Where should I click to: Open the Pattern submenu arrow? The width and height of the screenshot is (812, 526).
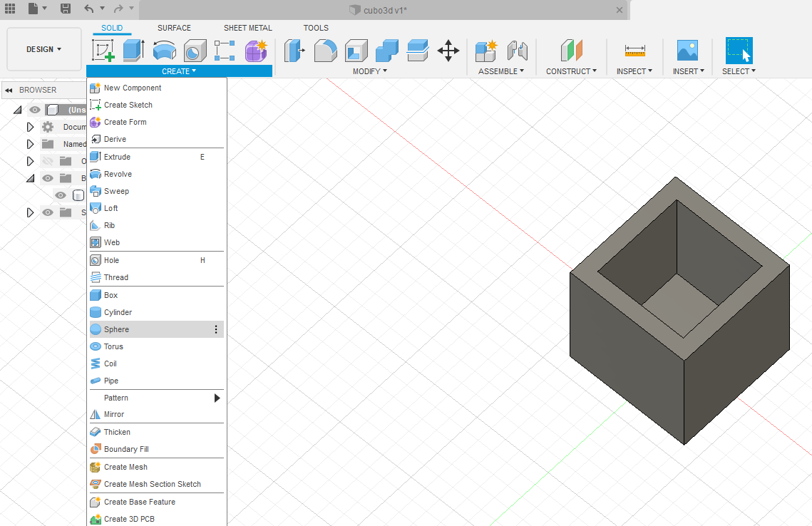[x=217, y=398]
